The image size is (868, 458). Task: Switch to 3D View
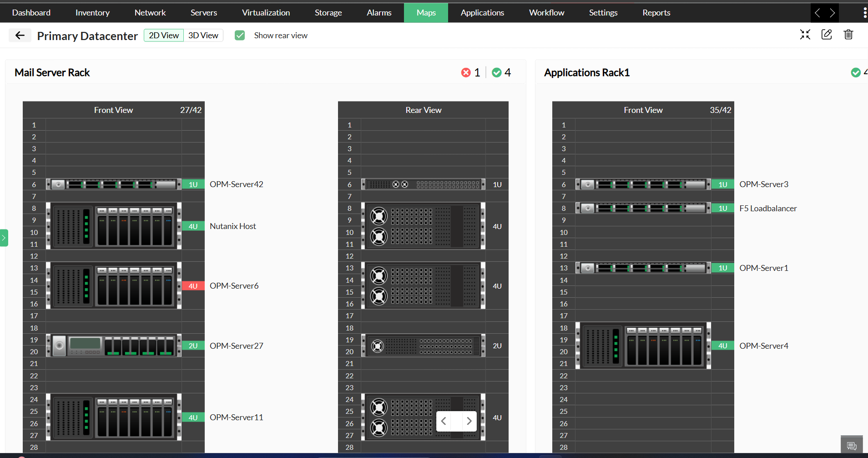(203, 36)
